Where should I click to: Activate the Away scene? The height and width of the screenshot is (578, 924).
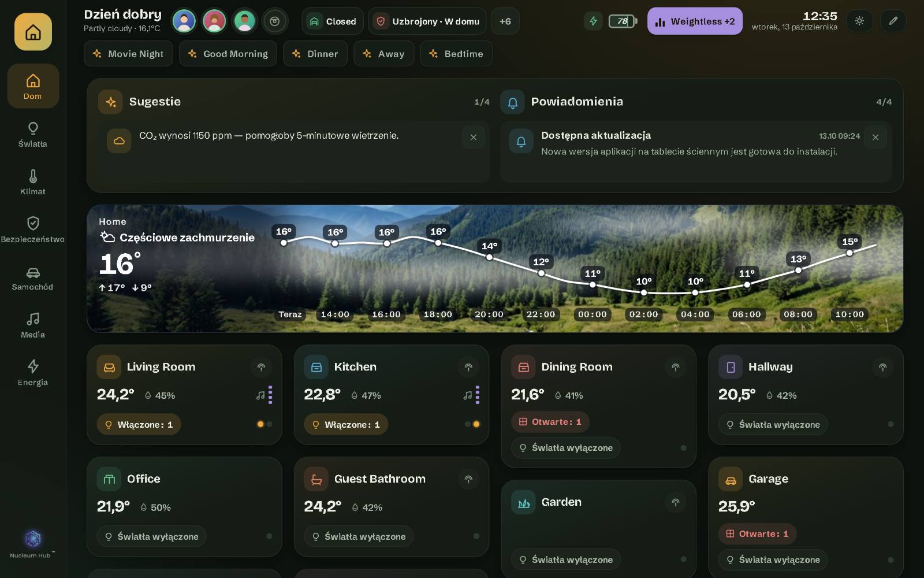tap(384, 54)
